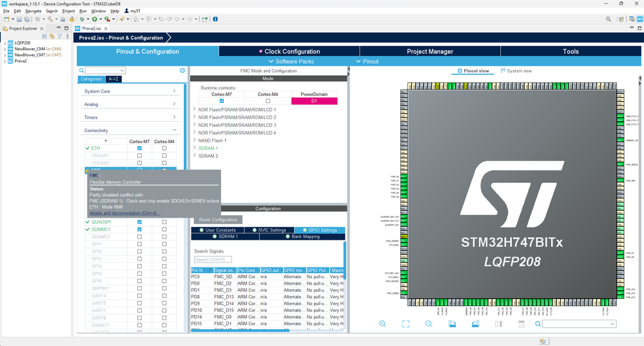Open the Software Packs dropdown
Screen dimensions: 644x346
coord(291,61)
